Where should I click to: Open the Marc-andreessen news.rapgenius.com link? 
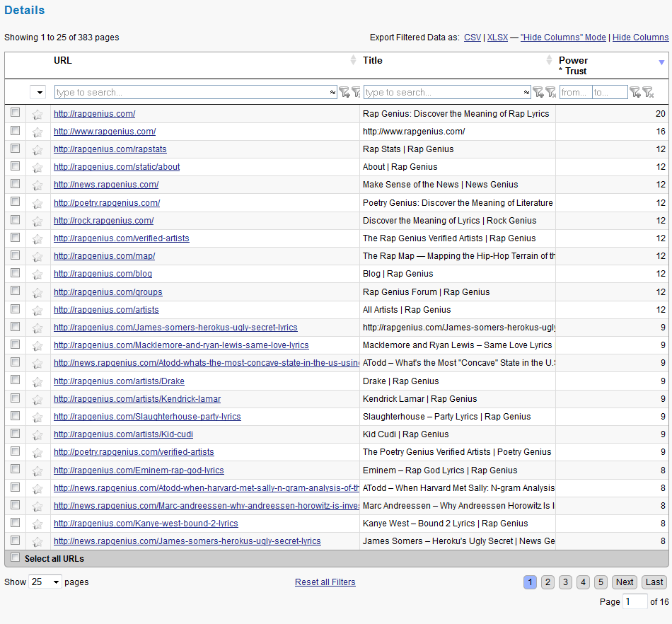click(x=207, y=506)
